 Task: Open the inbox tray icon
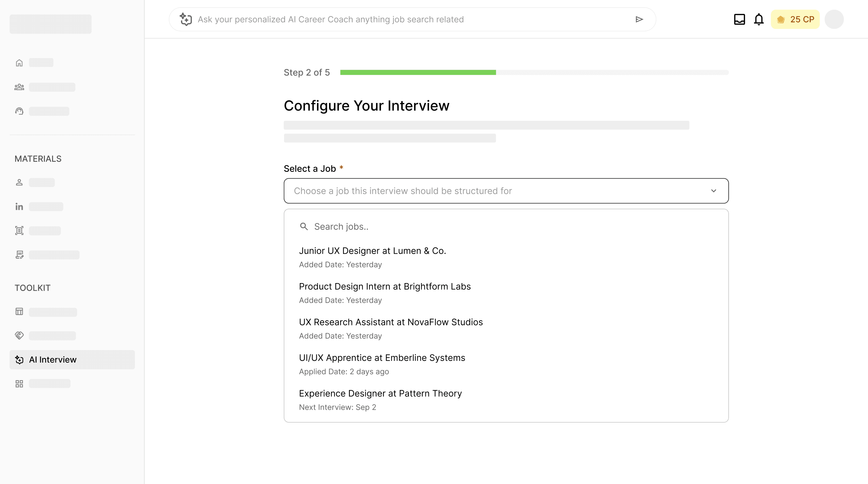point(739,19)
